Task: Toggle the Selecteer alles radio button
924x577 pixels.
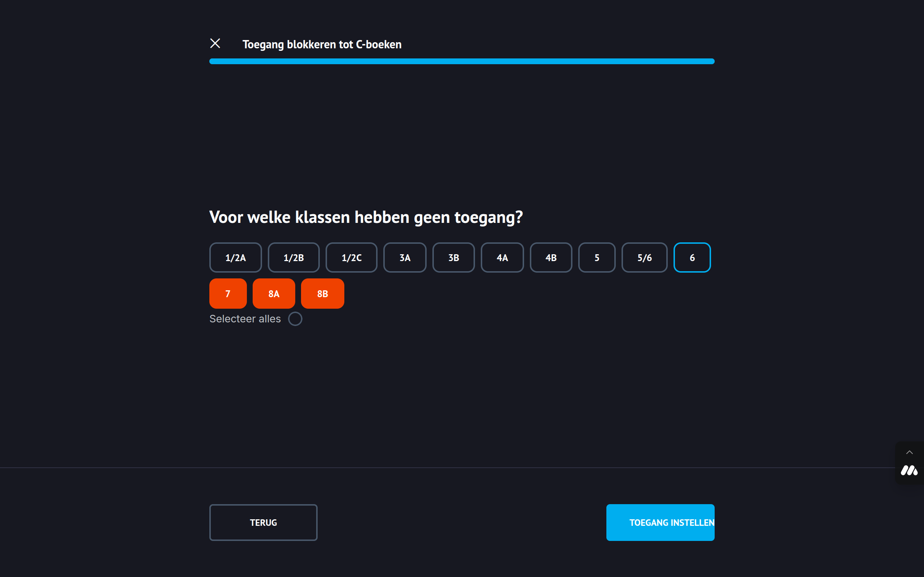Action: [295, 319]
